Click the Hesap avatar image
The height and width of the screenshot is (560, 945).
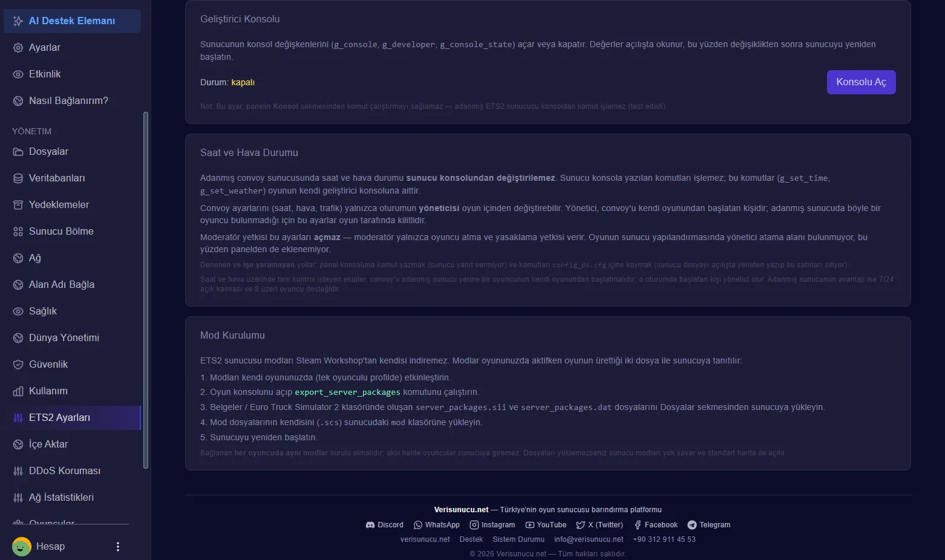tap(22, 547)
